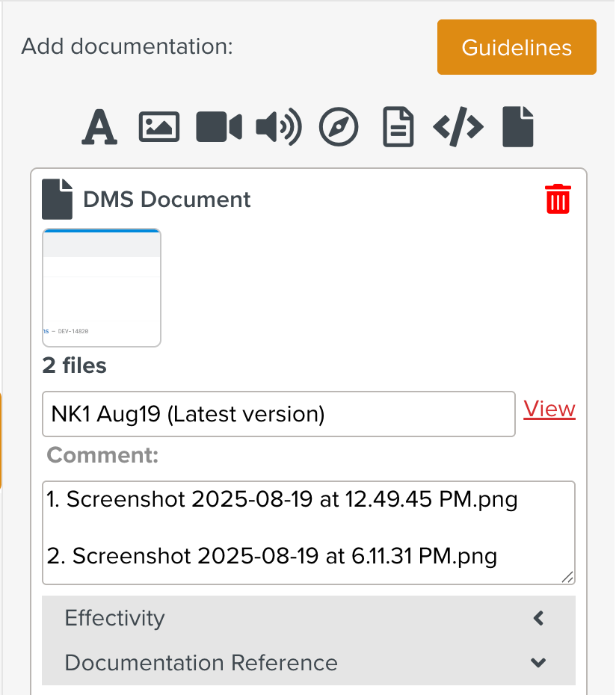Add image documentation using the picture icon

point(159,127)
